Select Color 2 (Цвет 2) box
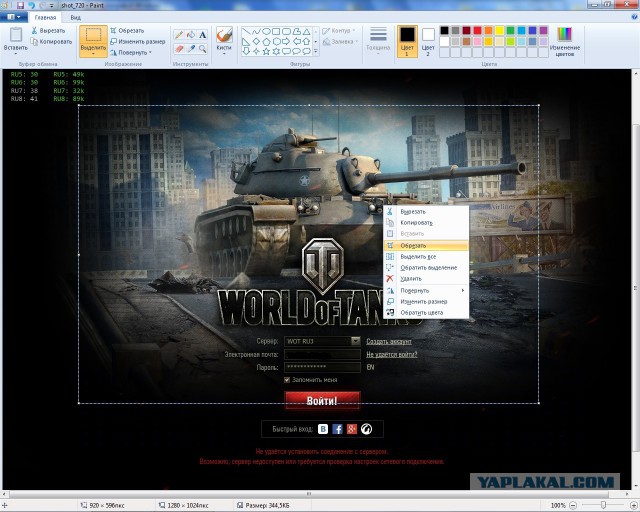This screenshot has width=640, height=512. point(428,41)
